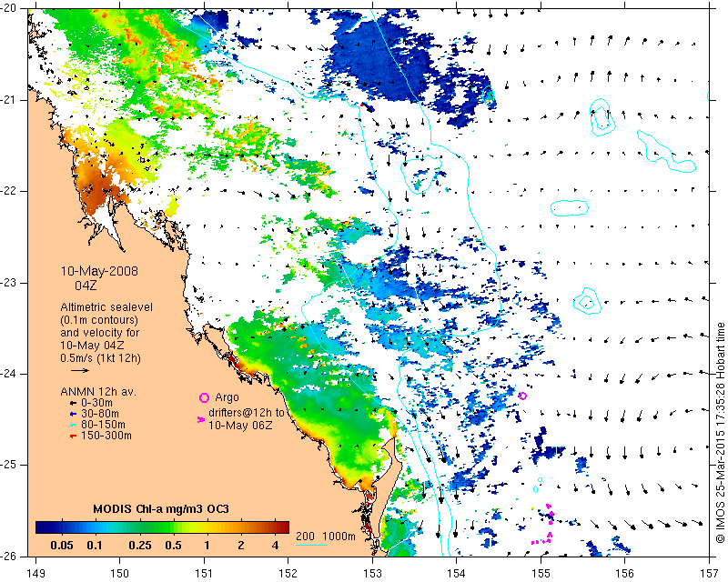Click the '151' longitude axis label
The image size is (728, 582).
(204, 574)
